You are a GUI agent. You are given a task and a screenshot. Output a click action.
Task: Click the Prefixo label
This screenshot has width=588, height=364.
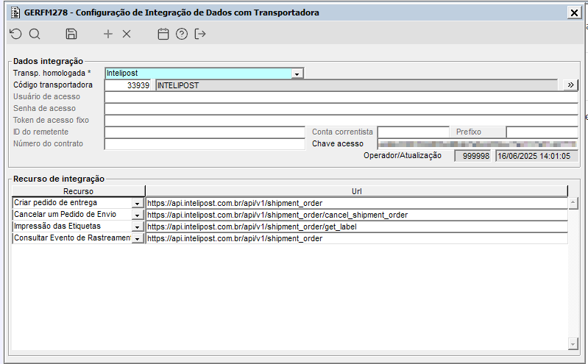468,132
